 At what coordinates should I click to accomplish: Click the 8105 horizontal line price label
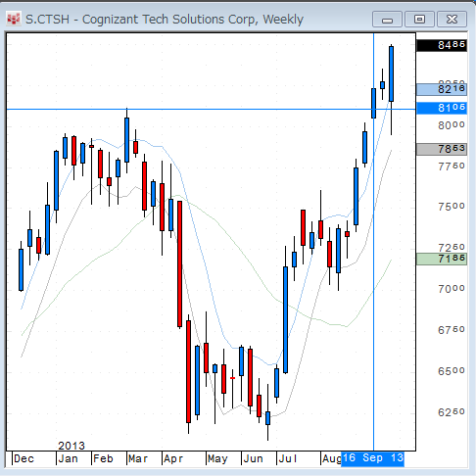(442, 108)
